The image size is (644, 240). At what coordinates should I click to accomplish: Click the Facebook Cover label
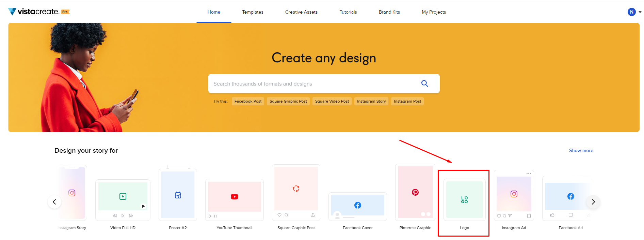[x=358, y=228]
